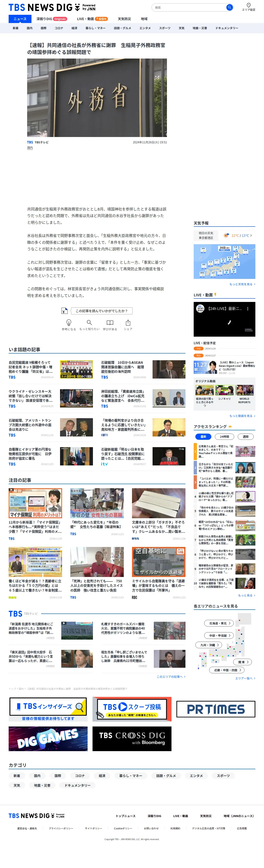
Task: Open the live video three-dot menu
Action: click(248, 309)
